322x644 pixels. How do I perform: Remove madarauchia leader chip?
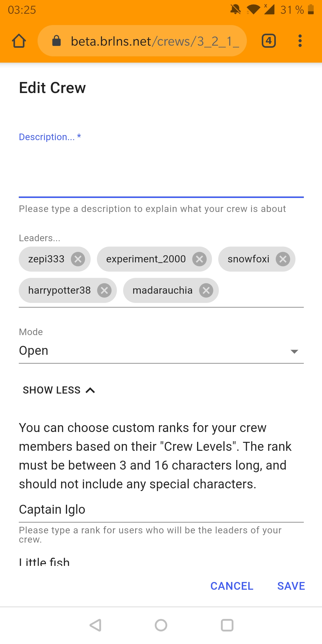[x=206, y=290]
